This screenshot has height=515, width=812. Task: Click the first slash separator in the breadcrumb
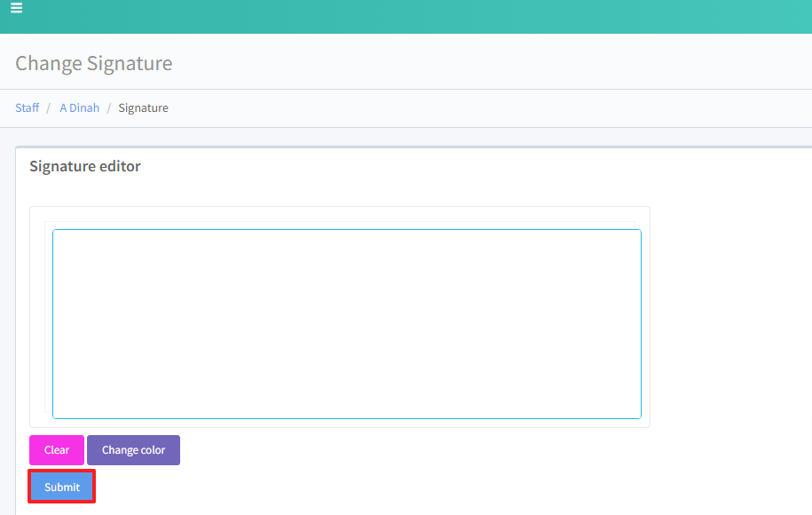[x=50, y=107]
